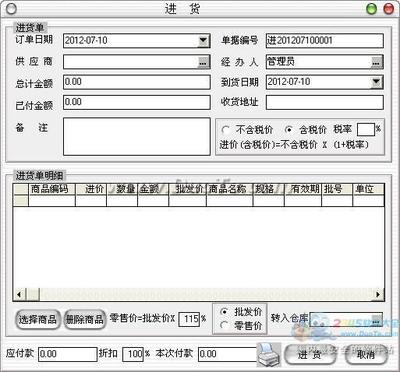The height and width of the screenshot is (372, 400).
Task: Click into the 备注 text area
Action: (137, 136)
